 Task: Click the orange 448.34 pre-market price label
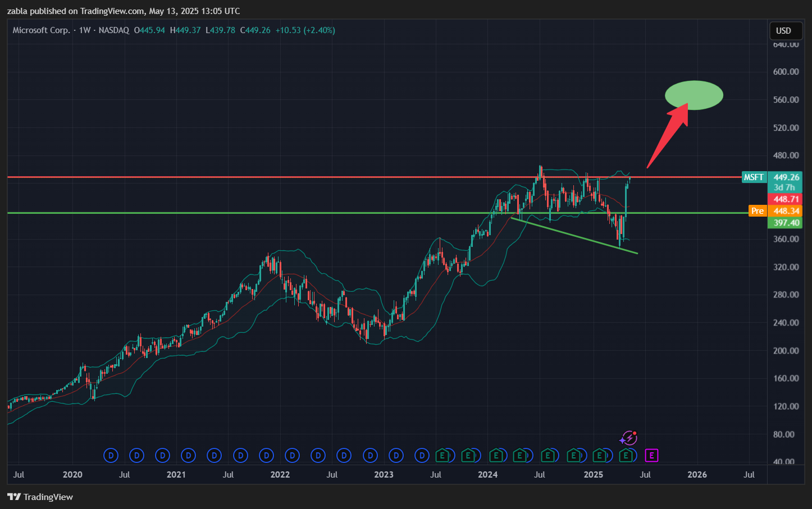pyautogui.click(x=786, y=211)
